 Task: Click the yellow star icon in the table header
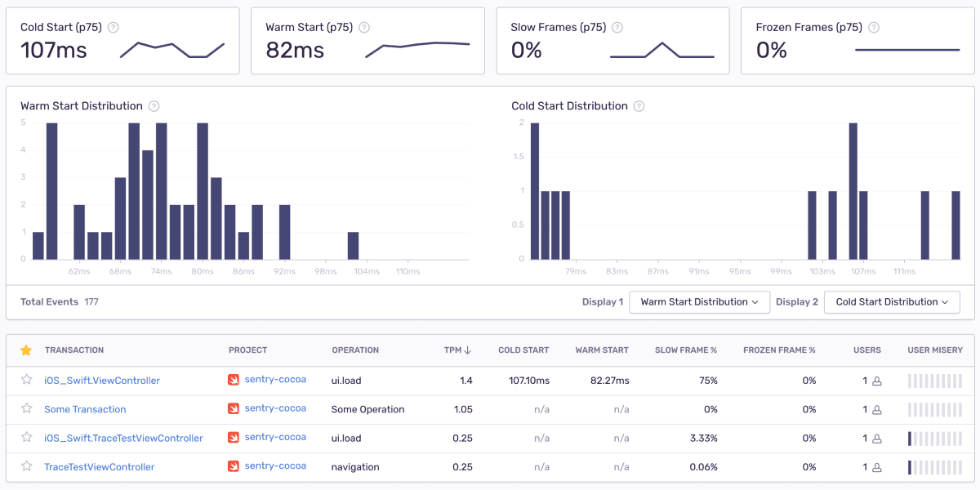coord(25,350)
